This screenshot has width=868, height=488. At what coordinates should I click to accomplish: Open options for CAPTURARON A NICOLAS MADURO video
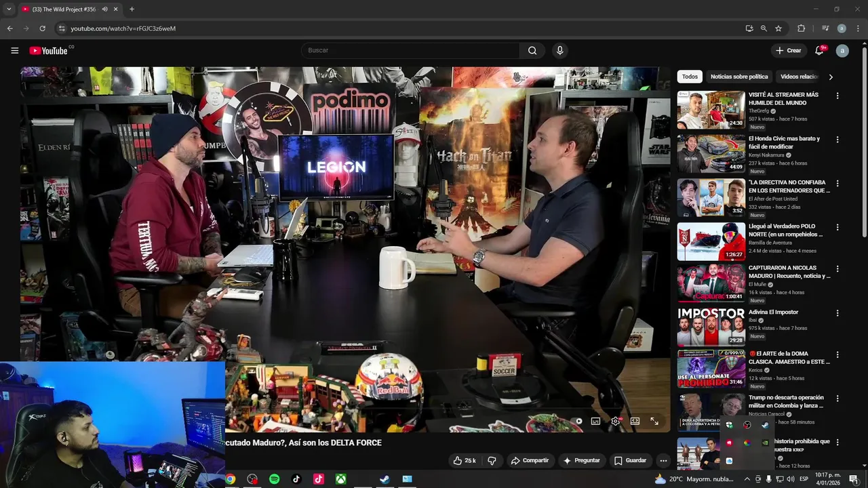coord(837,269)
